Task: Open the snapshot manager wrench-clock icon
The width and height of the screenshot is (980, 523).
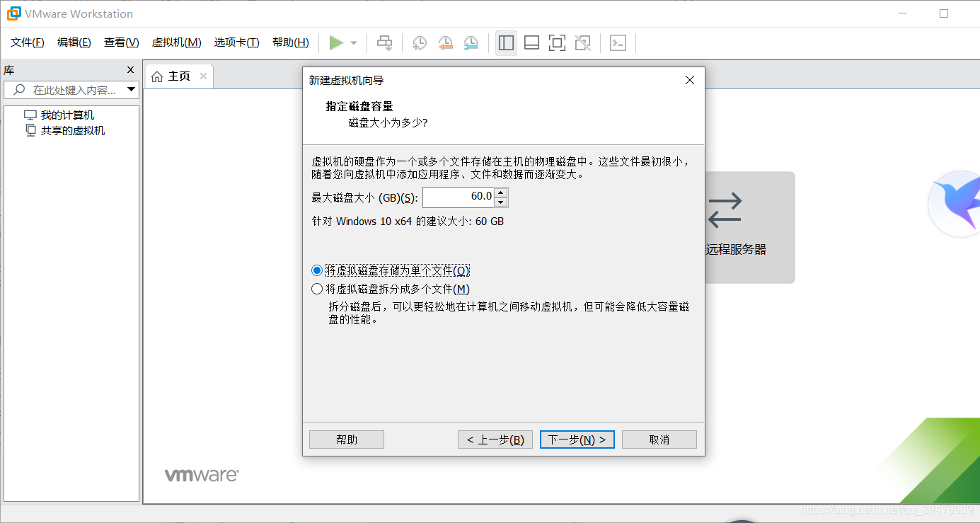Action: point(471,43)
